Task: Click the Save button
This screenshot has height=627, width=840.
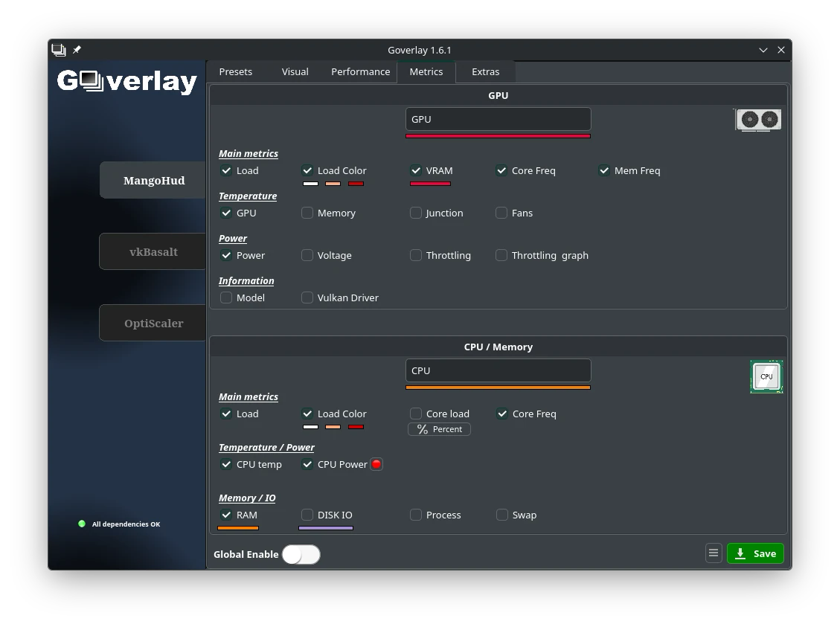Action: (x=755, y=553)
